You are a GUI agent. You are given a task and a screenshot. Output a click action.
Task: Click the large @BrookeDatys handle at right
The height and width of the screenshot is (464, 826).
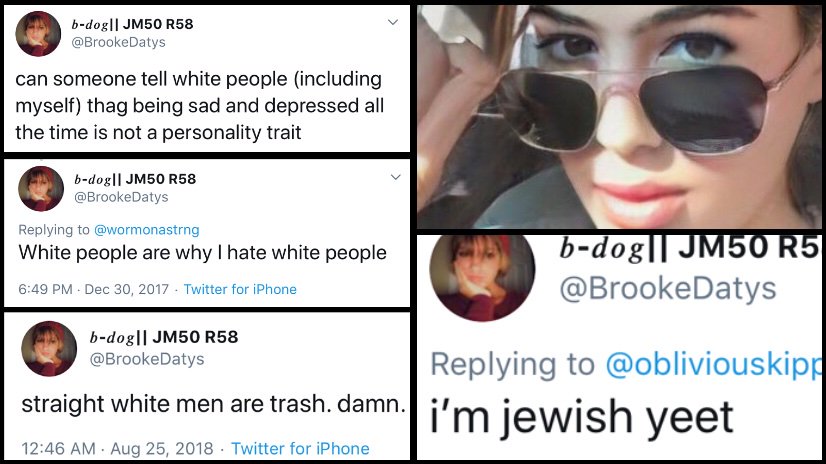point(668,289)
